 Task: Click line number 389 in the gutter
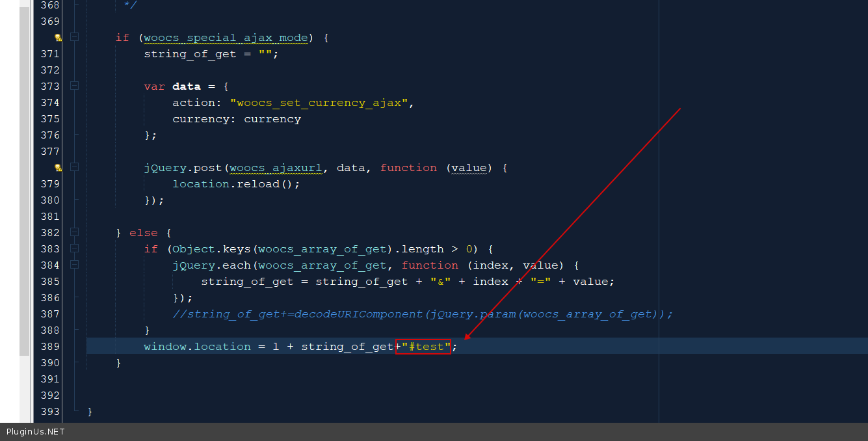point(50,347)
